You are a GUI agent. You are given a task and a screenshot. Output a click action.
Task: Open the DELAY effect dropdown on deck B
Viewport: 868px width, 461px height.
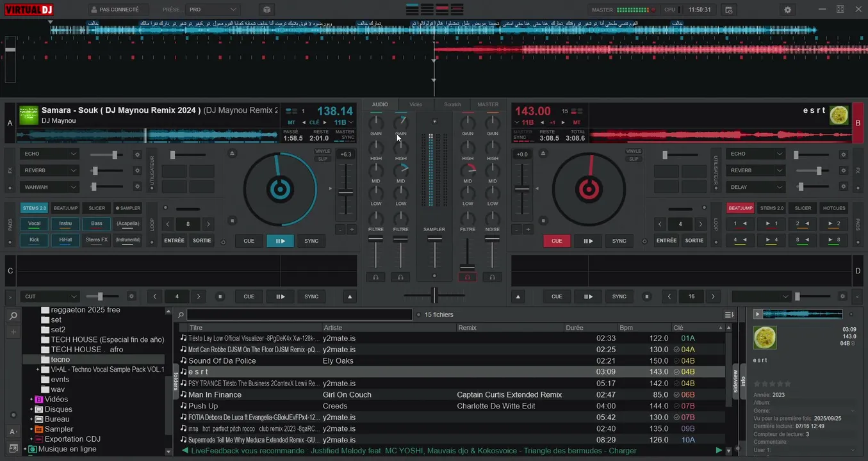[x=756, y=187]
